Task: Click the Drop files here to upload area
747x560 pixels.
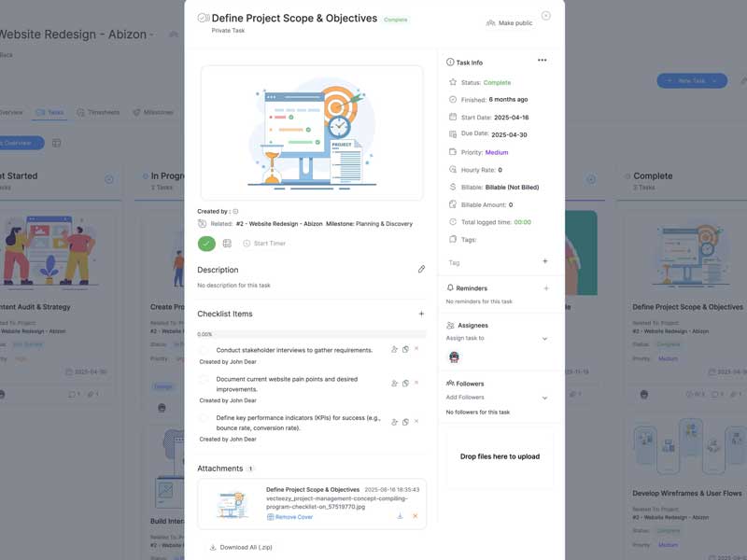Action: [500, 456]
